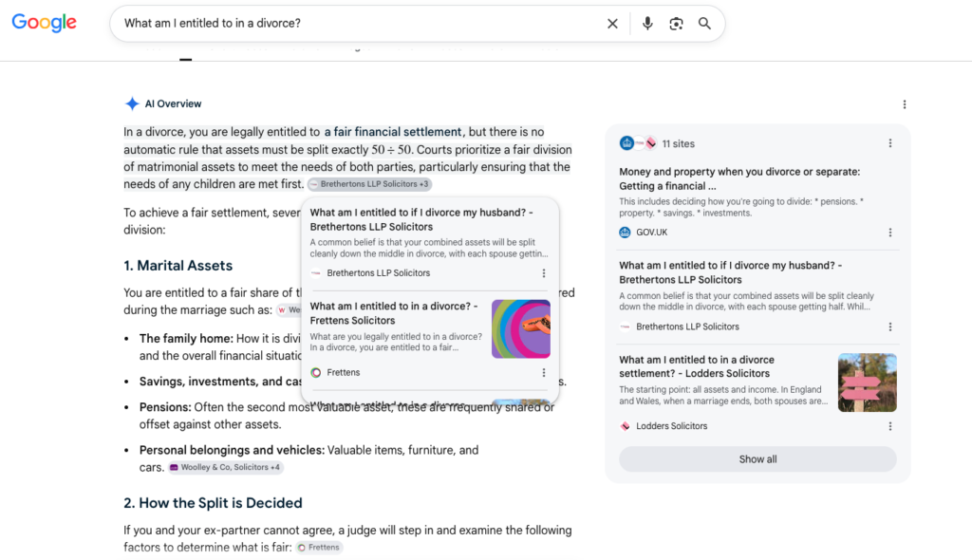
Task: Click the Frettens colorful thumbnail image
Action: (x=521, y=328)
